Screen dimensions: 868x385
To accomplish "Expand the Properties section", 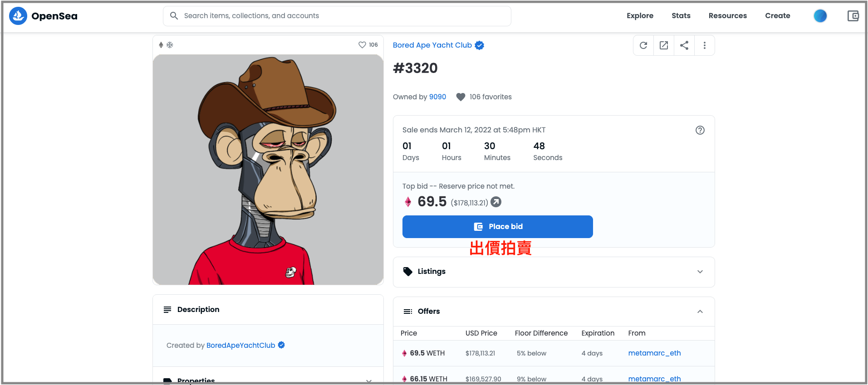I will coord(268,380).
